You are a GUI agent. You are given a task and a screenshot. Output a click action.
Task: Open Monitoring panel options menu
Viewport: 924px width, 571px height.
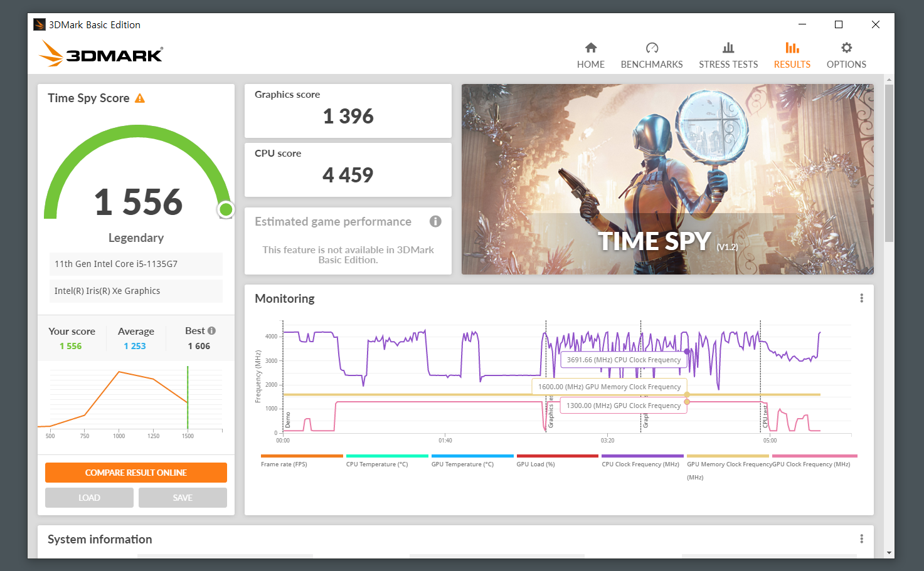861,298
